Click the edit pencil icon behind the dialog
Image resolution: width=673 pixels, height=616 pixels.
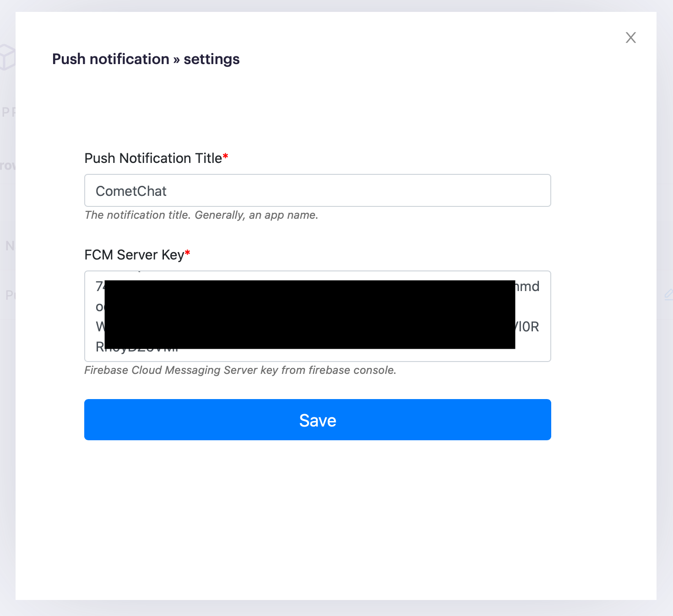click(x=668, y=295)
